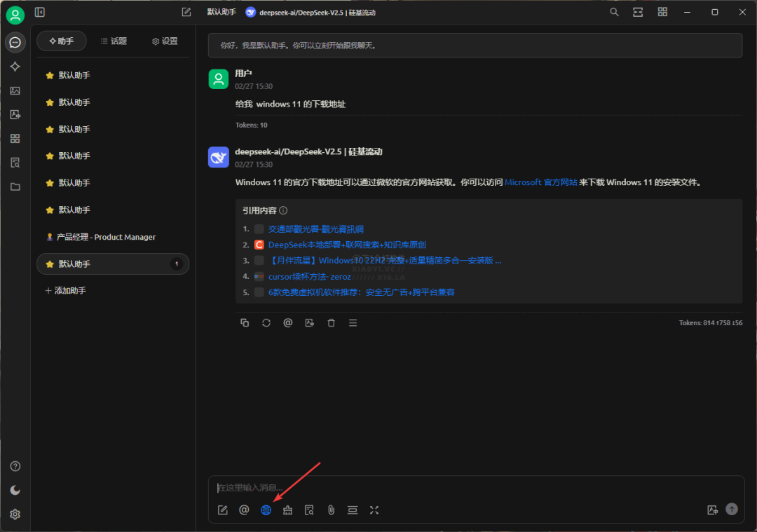Delete the DeepSeek reply with trash icon

[x=331, y=323]
